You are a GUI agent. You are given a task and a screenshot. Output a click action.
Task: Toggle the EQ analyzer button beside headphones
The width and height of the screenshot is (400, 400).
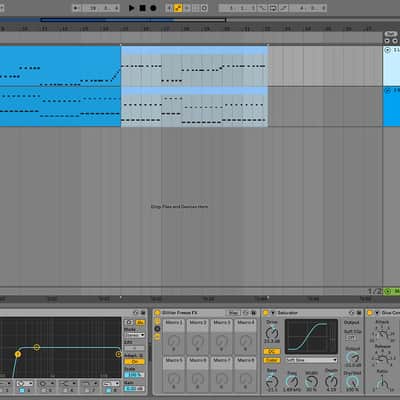[140, 322]
